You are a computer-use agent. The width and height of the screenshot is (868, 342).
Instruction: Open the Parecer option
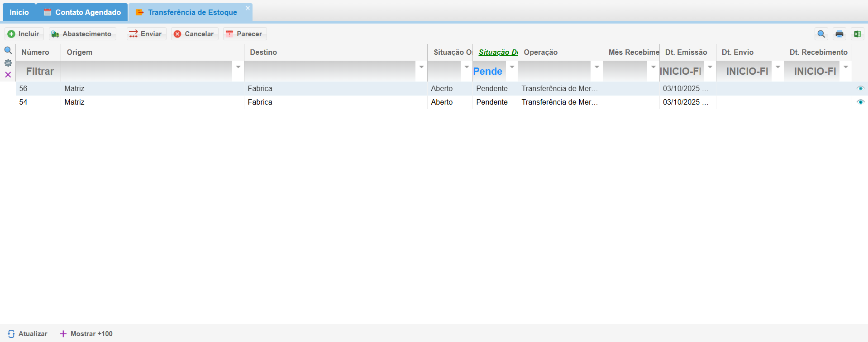[244, 34]
